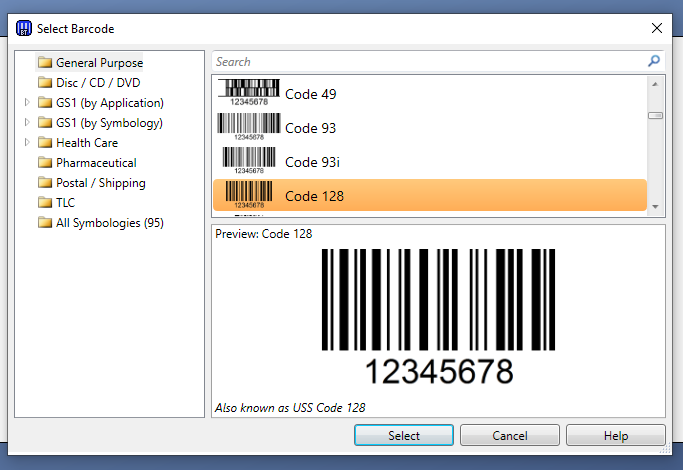Click the Code 93 barcode thumbnail
The height and width of the screenshot is (470, 683).
pos(249,127)
